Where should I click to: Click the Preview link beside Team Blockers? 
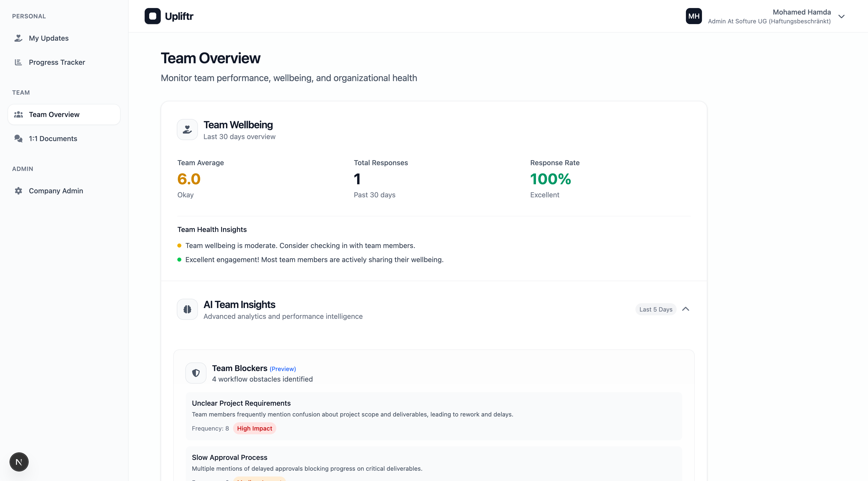283,369
